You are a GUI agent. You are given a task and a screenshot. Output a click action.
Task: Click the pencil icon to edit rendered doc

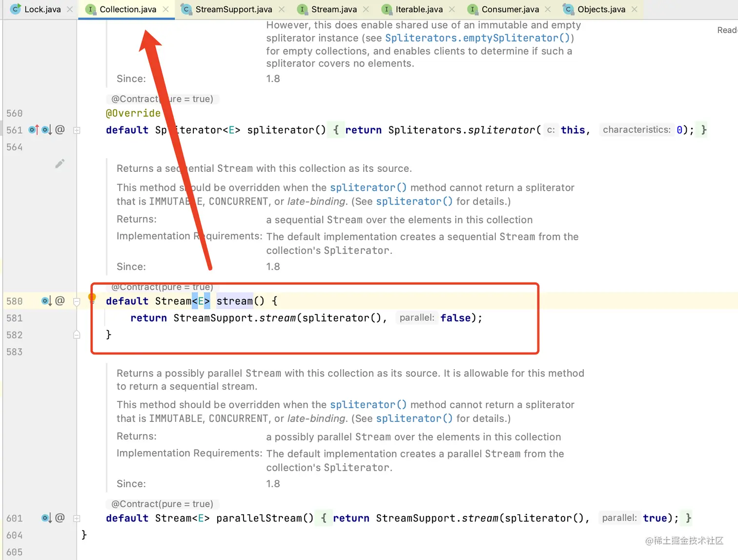(60, 164)
